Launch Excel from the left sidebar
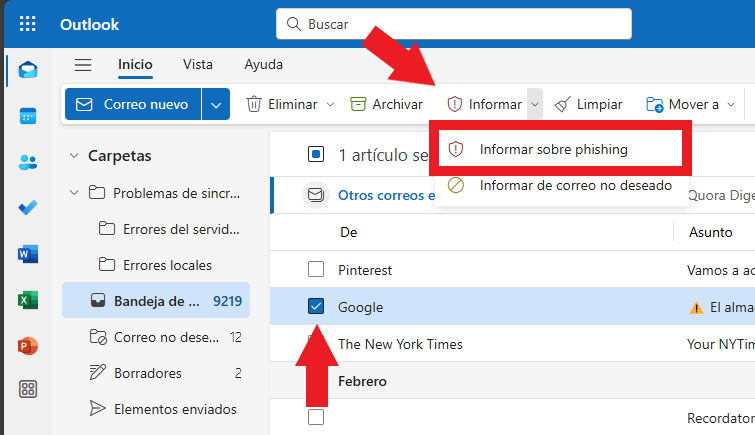 pyautogui.click(x=28, y=300)
